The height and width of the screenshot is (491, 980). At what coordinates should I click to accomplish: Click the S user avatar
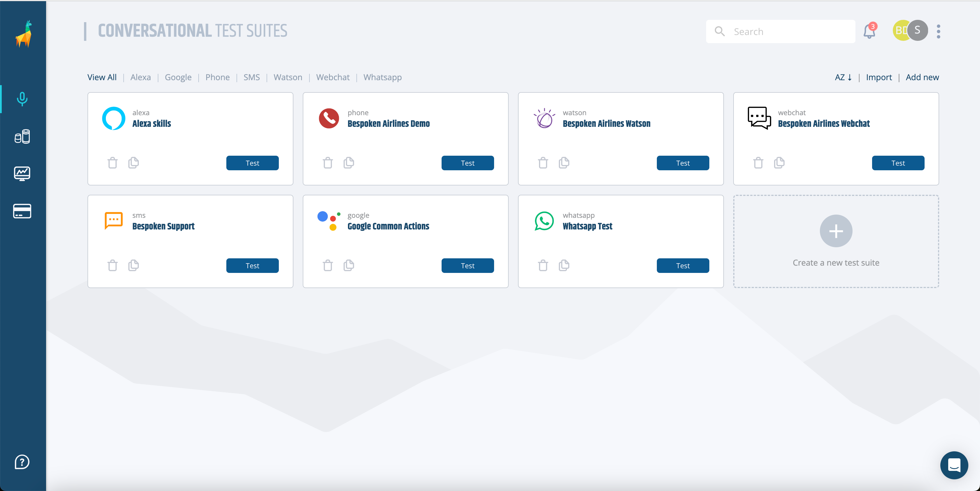coord(918,30)
